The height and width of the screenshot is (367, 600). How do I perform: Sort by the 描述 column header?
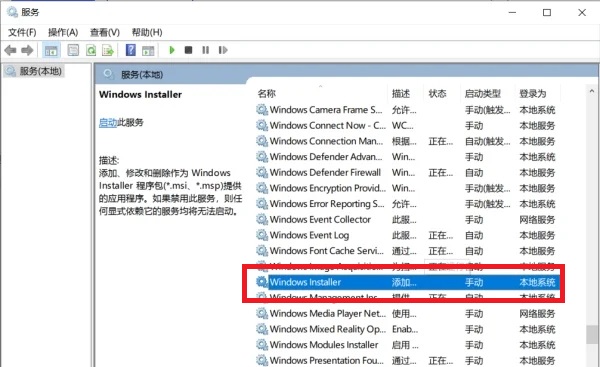pyautogui.click(x=401, y=94)
